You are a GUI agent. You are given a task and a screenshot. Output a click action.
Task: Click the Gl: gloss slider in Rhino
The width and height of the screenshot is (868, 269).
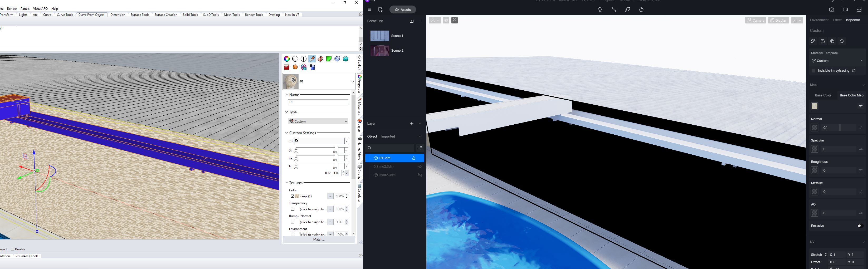click(315, 149)
